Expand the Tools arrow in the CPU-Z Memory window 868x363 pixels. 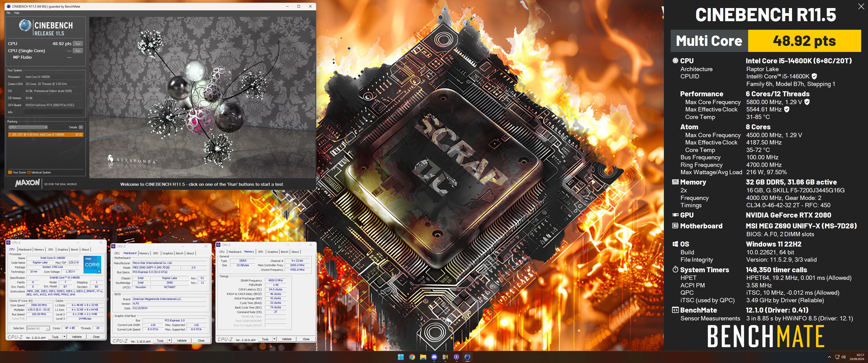[274, 339]
